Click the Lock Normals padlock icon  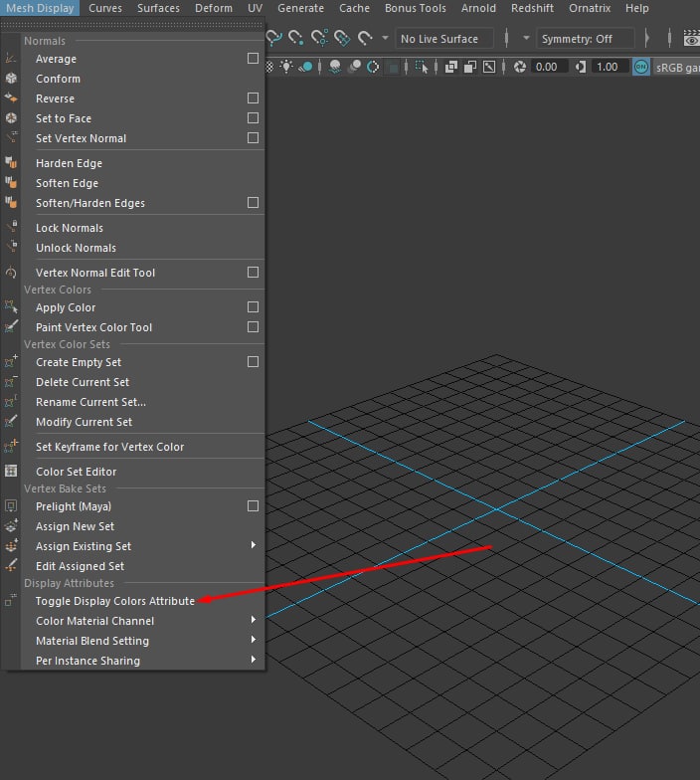[12, 227]
